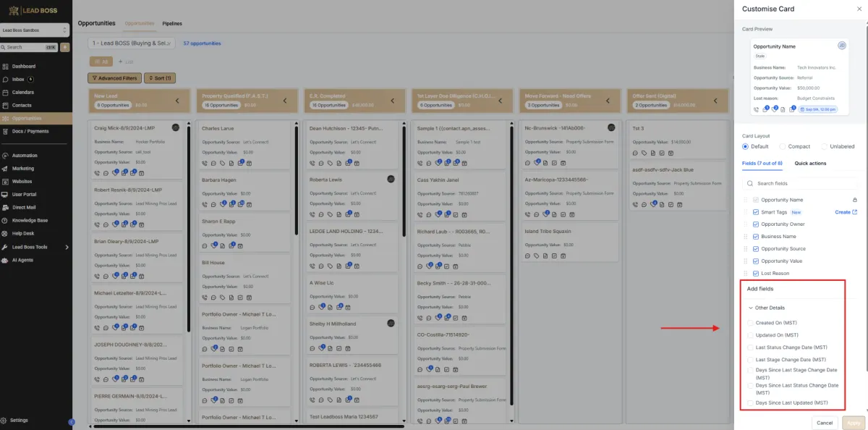Collapse the 1st Layer Due Diligence column
The height and width of the screenshot is (430, 868).
tap(501, 101)
